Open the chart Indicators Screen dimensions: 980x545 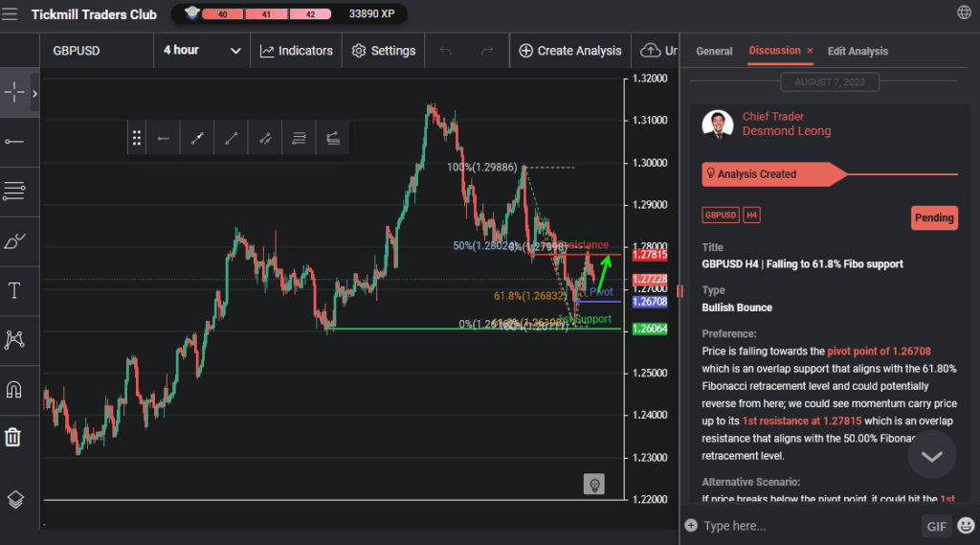[x=297, y=51]
